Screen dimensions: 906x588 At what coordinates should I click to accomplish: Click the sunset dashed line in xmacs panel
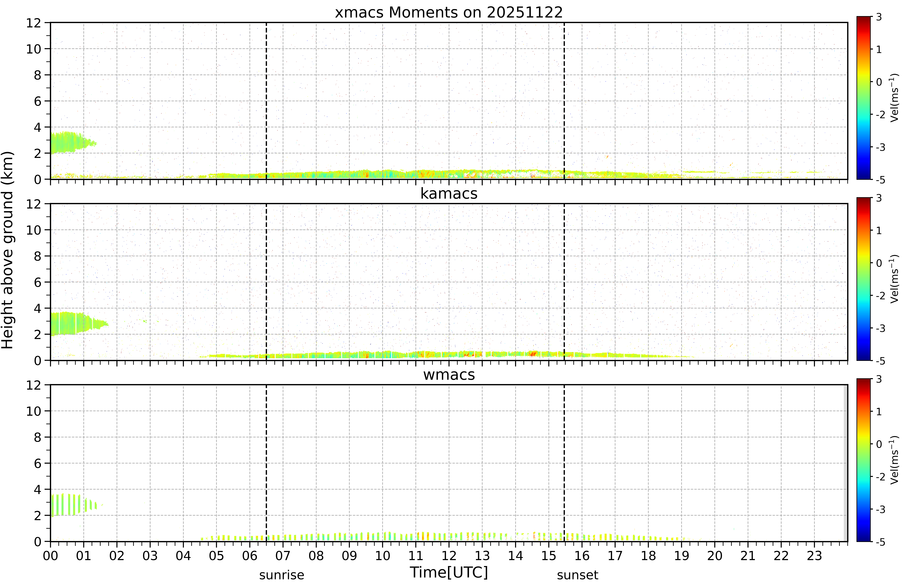[564, 101]
